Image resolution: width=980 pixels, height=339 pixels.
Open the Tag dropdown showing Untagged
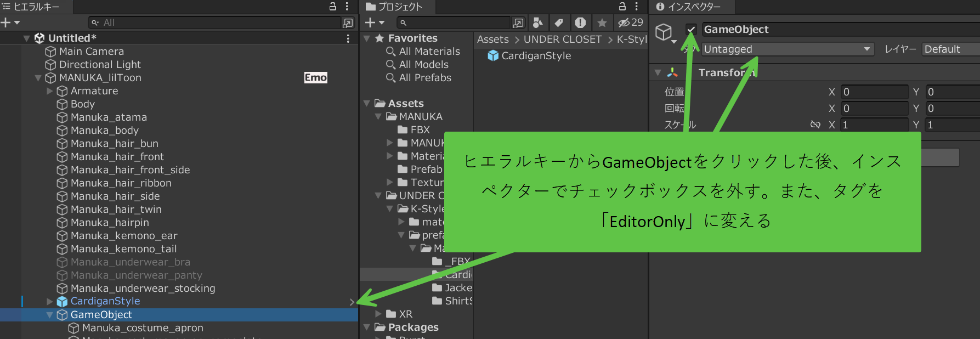[788, 49]
